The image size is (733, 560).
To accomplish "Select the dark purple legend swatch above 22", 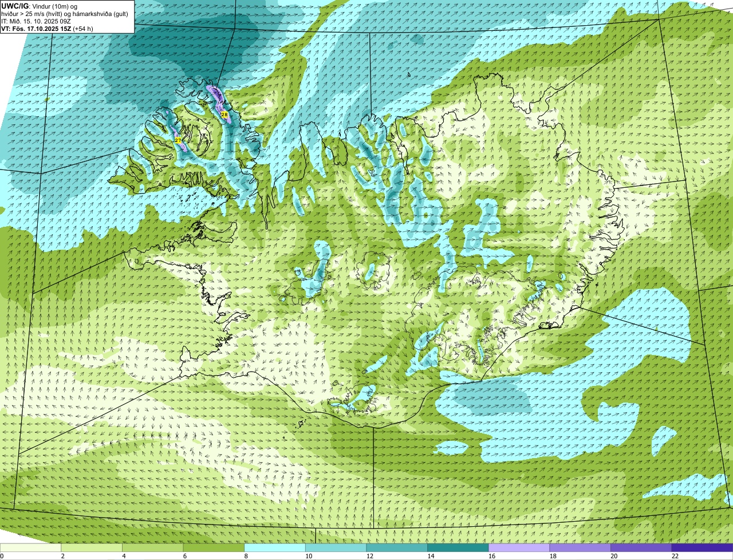I will coord(703,547).
